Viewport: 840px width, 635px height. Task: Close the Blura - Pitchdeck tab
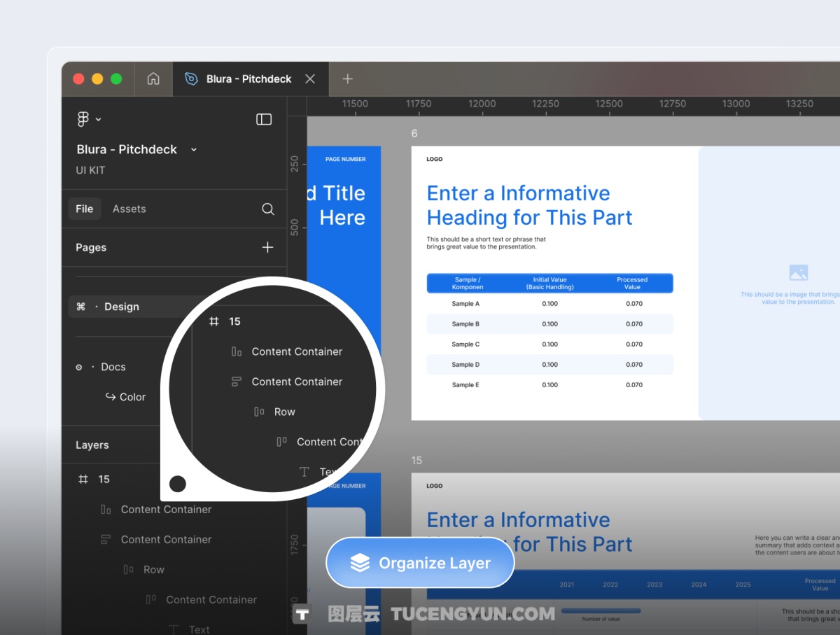point(310,79)
